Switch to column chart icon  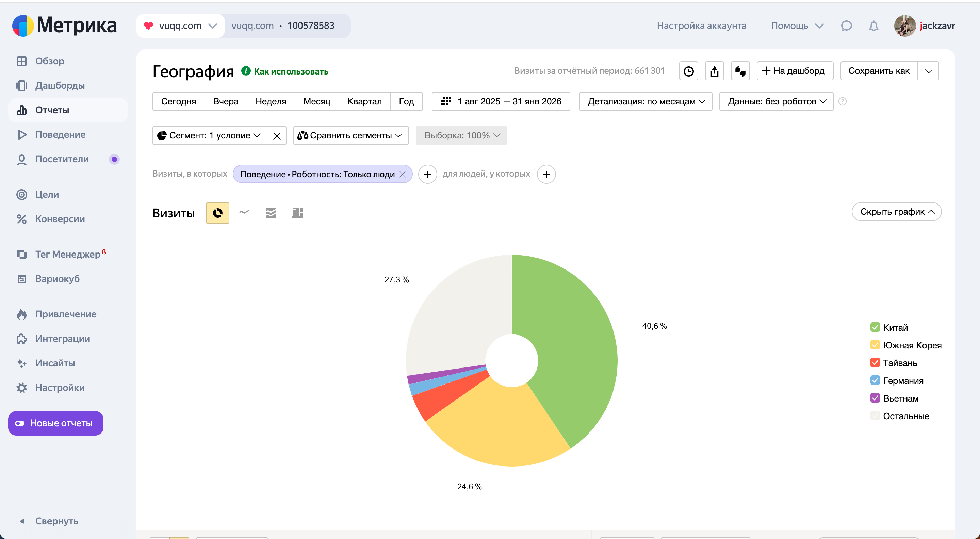(x=297, y=213)
